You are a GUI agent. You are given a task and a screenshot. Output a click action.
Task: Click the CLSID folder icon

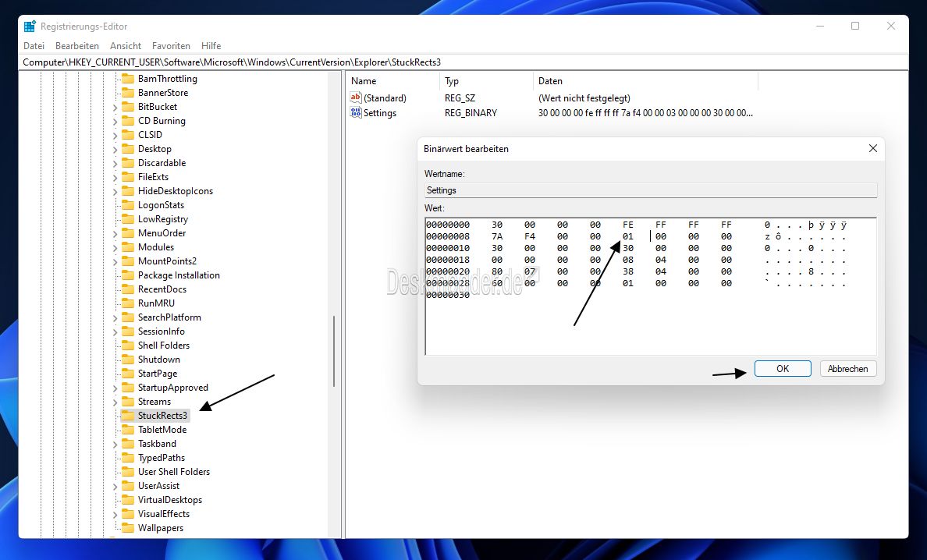pos(128,135)
